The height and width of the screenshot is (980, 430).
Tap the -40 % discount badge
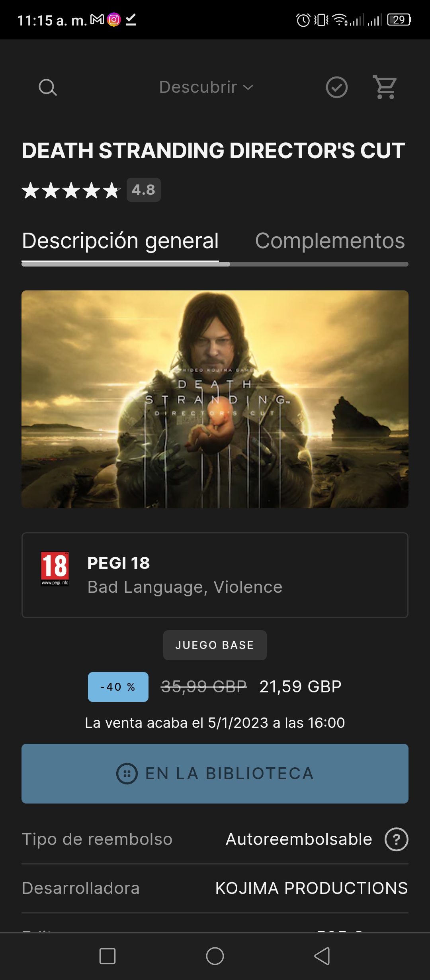(x=118, y=687)
